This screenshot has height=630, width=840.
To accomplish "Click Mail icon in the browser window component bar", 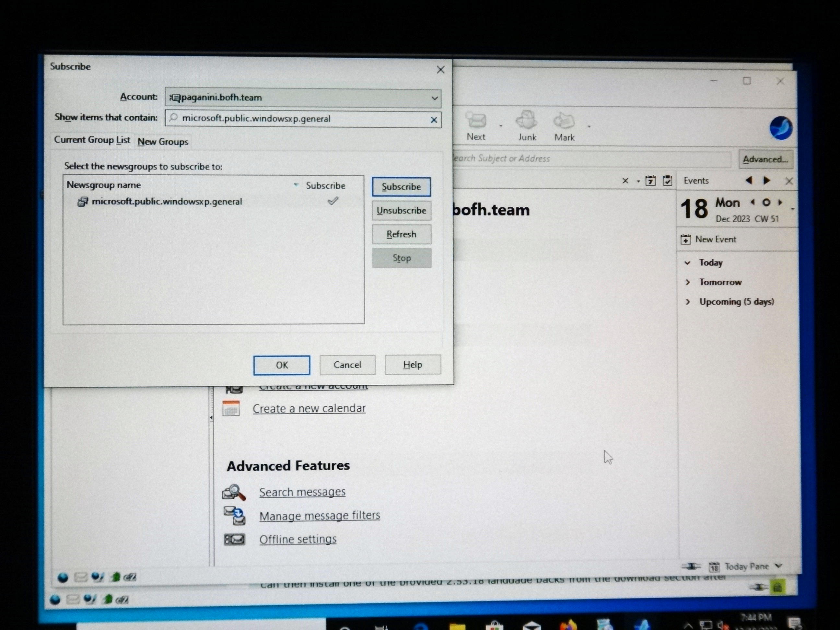I will coord(73,600).
